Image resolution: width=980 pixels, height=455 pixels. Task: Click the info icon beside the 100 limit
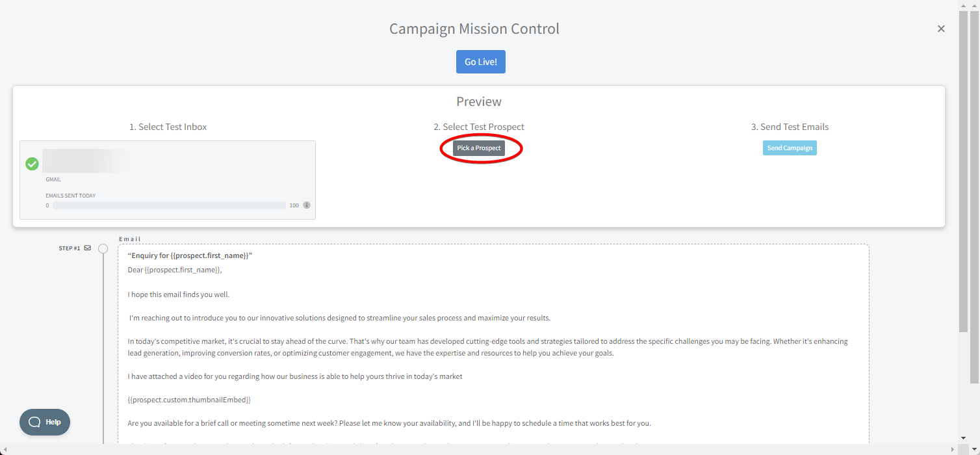click(307, 205)
